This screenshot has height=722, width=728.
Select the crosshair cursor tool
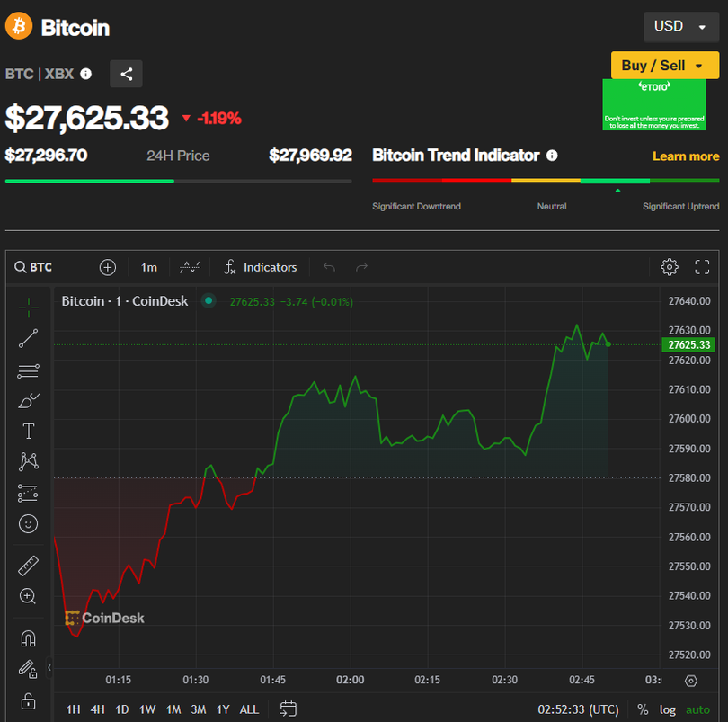[x=29, y=308]
